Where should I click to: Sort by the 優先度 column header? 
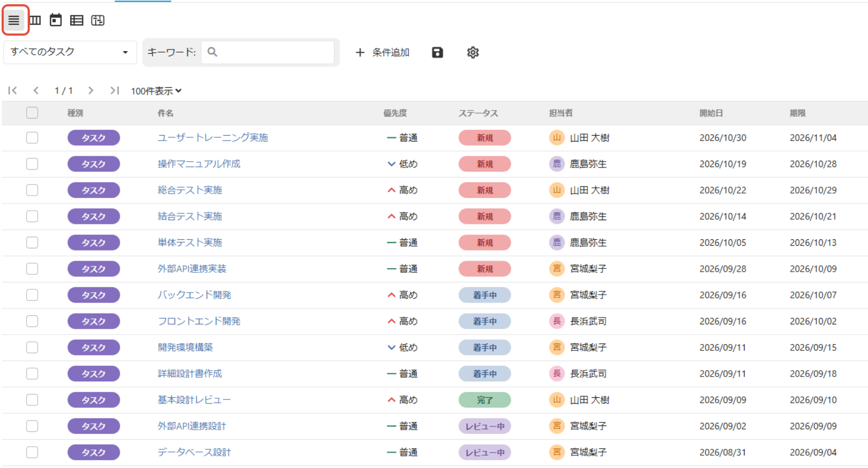tap(395, 113)
